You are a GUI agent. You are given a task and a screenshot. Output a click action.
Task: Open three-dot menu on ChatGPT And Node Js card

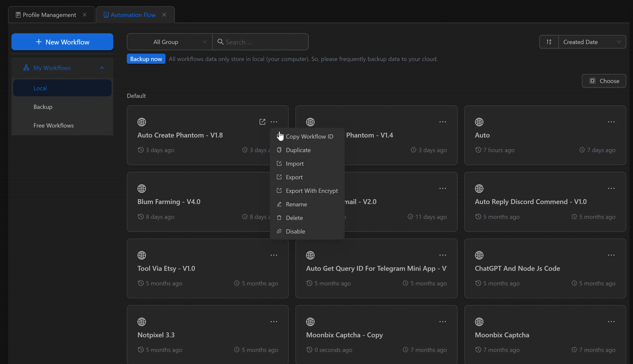pos(611,255)
